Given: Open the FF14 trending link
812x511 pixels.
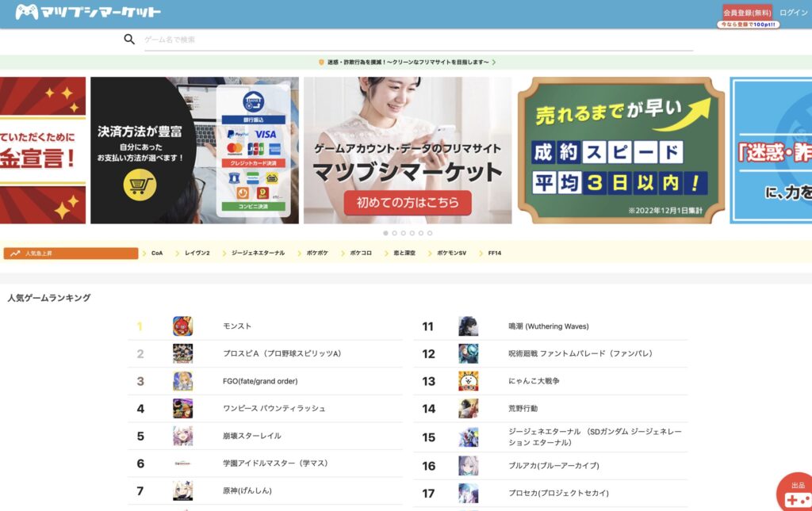Looking at the screenshot, I should (495, 254).
